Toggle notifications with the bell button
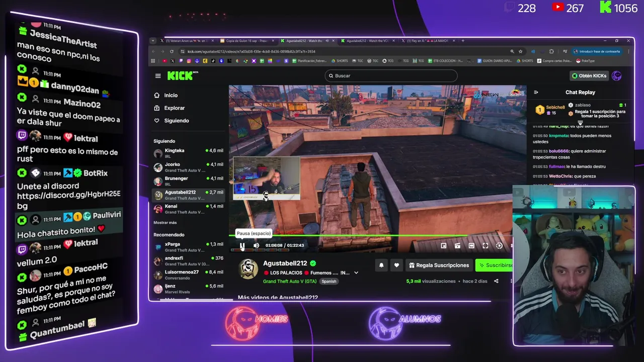 (x=381, y=265)
